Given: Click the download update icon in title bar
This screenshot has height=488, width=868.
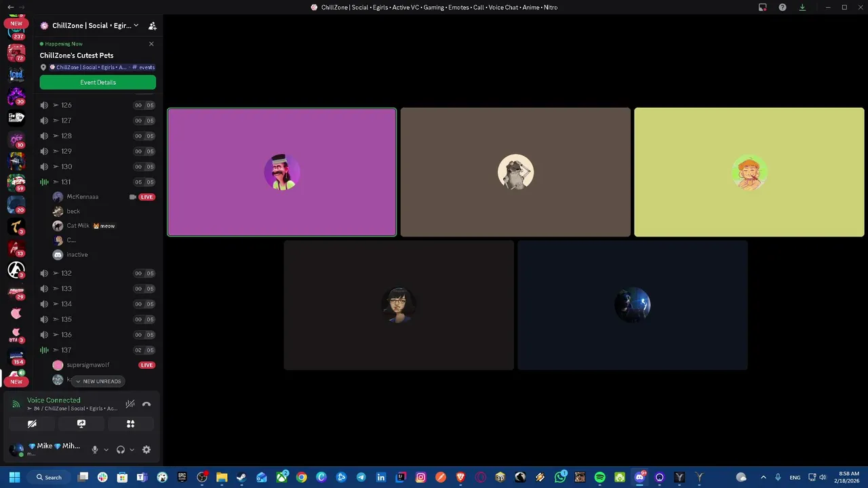Looking at the screenshot, I should (x=802, y=7).
